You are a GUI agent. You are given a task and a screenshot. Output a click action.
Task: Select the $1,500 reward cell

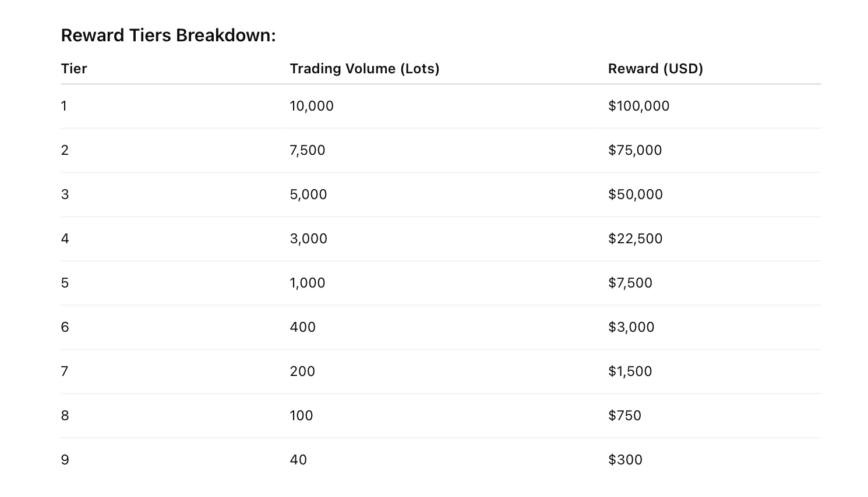tap(630, 371)
